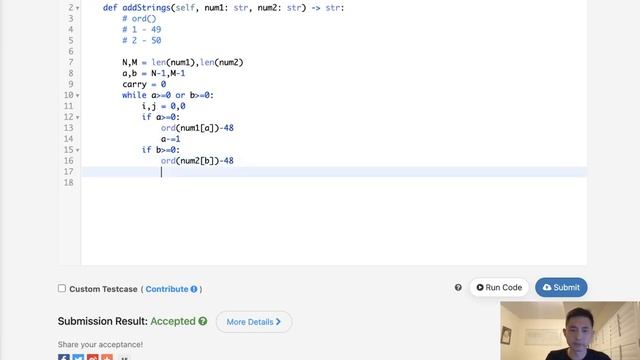Click the 'while a>=0 or b>=0:' line

point(168,95)
